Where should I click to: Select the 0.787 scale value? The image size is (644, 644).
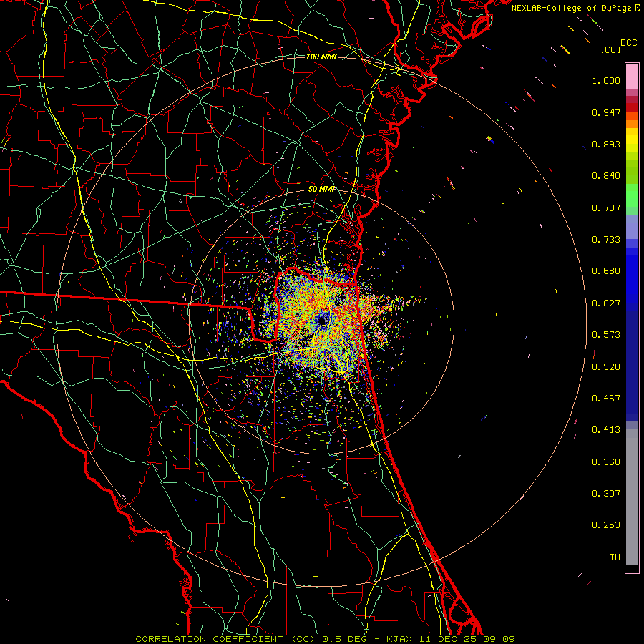tap(606, 208)
